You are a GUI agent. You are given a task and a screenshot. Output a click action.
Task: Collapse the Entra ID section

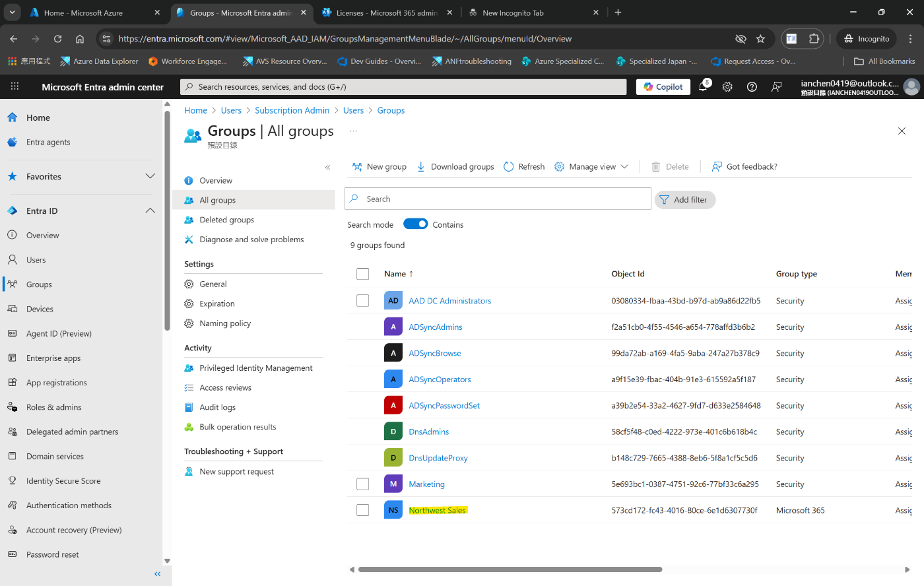pos(150,211)
